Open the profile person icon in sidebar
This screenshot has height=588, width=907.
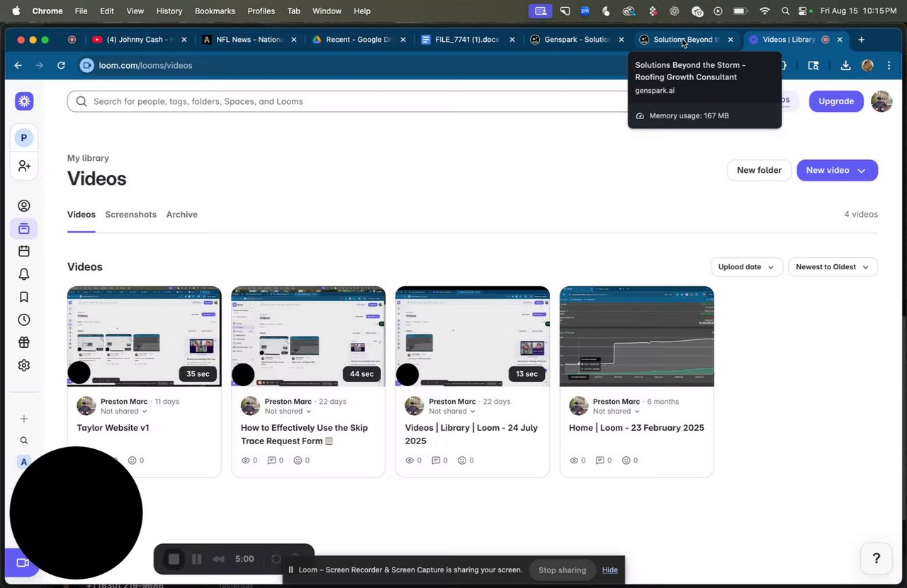(24, 206)
